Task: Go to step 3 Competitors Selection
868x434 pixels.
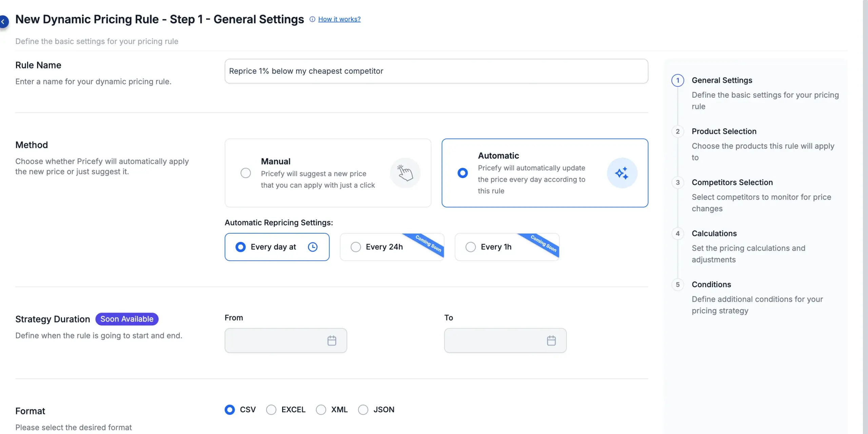Action: pyautogui.click(x=732, y=182)
